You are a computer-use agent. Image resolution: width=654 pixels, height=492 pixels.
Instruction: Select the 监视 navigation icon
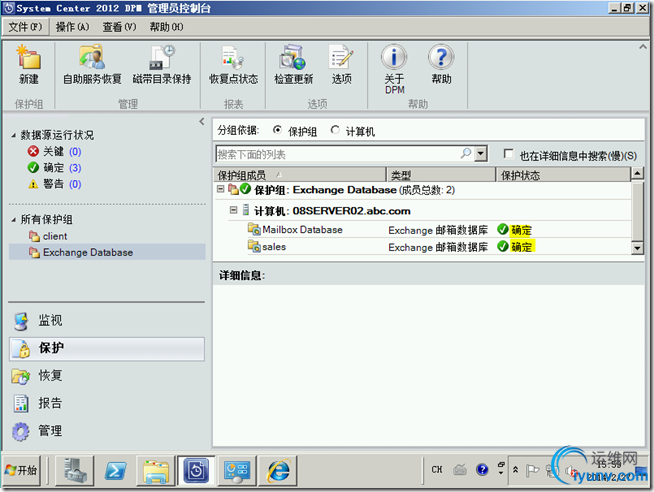point(21,321)
